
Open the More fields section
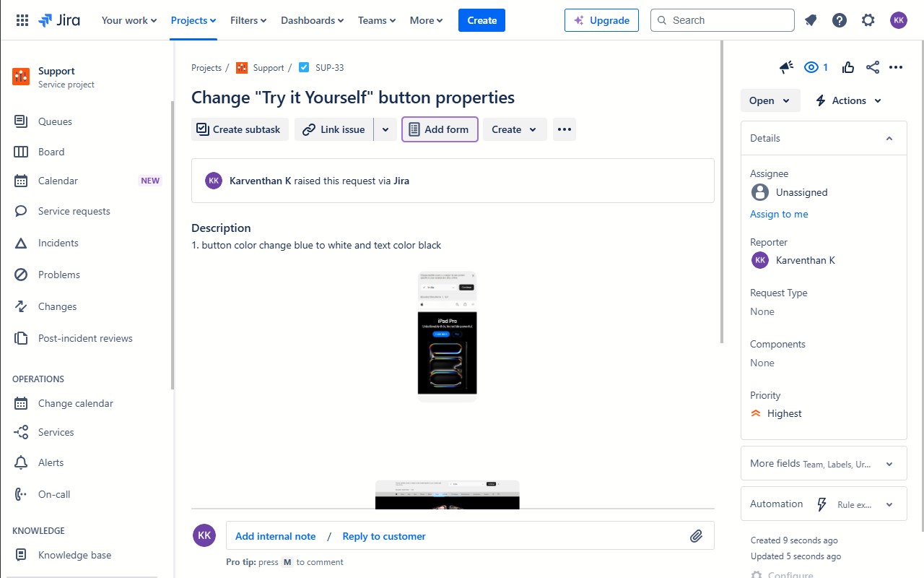pyautogui.click(x=823, y=463)
